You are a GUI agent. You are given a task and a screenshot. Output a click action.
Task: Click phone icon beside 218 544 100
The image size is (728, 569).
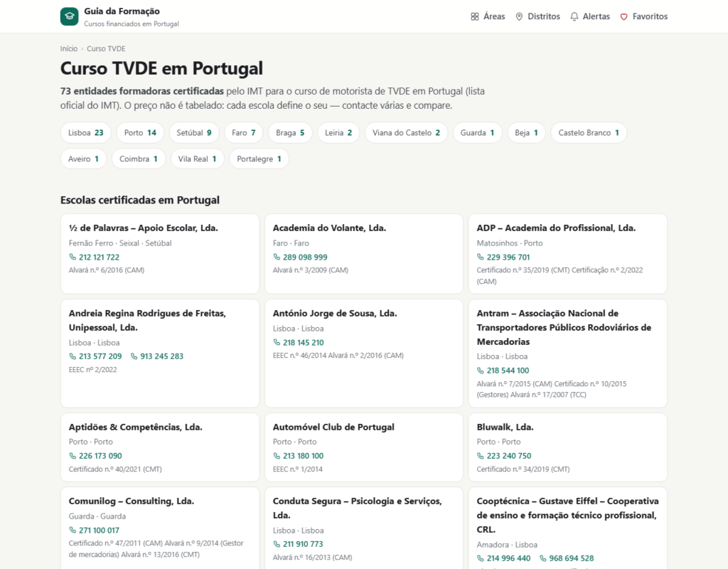coord(481,370)
